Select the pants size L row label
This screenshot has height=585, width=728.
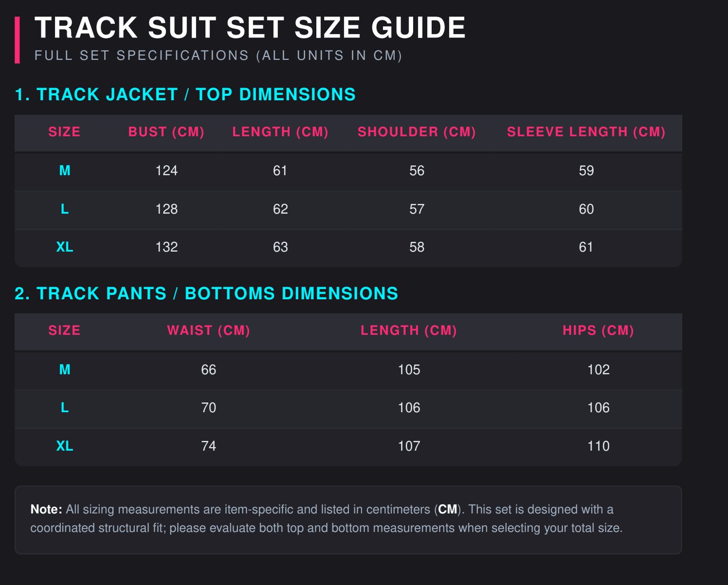pos(64,408)
